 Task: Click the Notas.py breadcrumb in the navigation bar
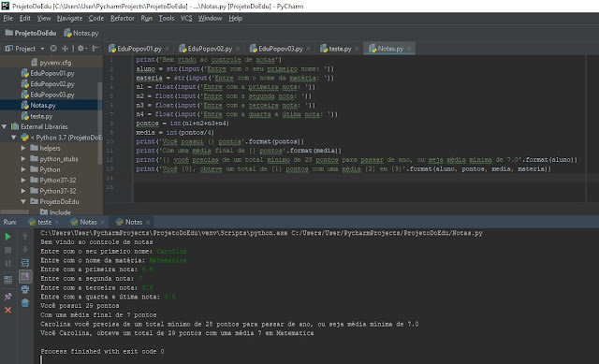pyautogui.click(x=81, y=34)
